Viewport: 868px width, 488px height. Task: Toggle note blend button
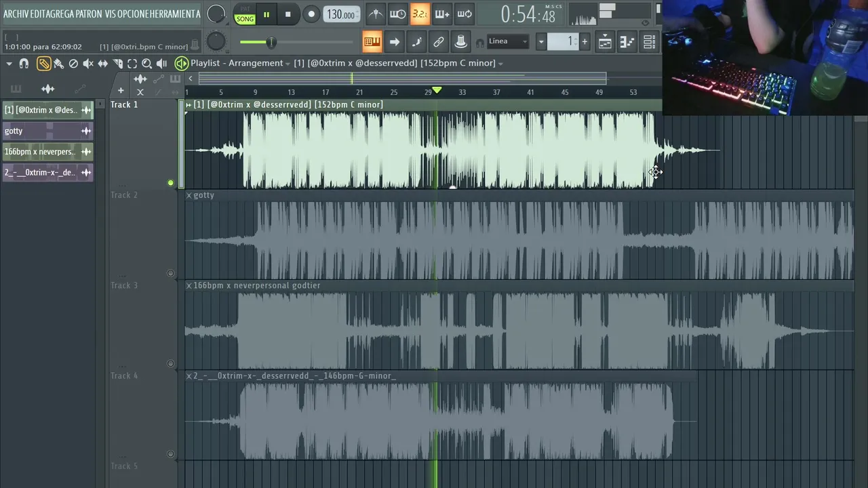point(416,42)
